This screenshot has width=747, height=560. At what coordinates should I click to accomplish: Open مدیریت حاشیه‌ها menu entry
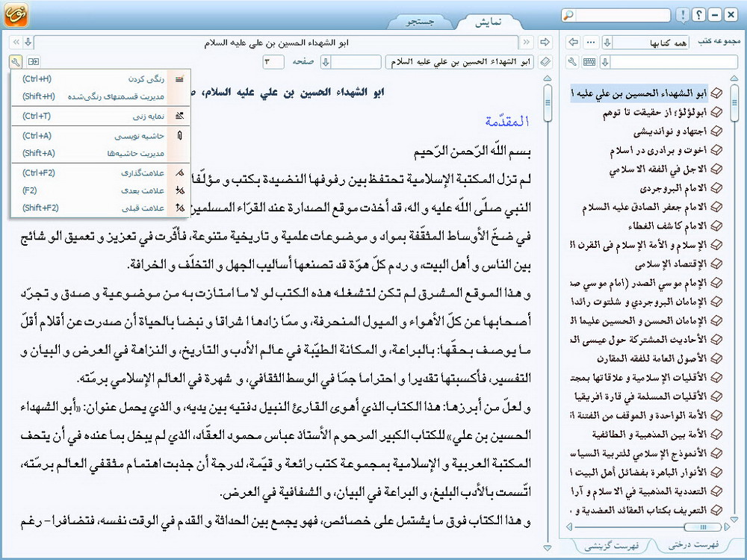101,153
